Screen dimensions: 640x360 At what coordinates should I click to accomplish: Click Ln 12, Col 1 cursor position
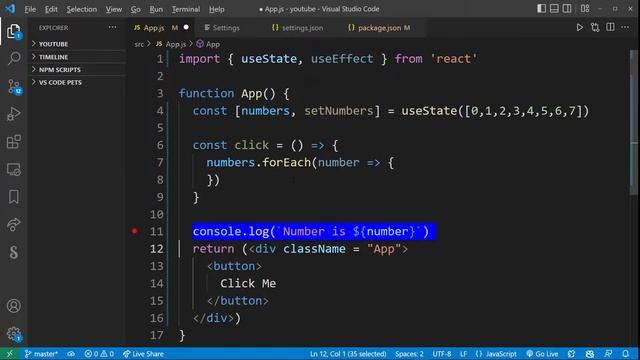pos(348,354)
